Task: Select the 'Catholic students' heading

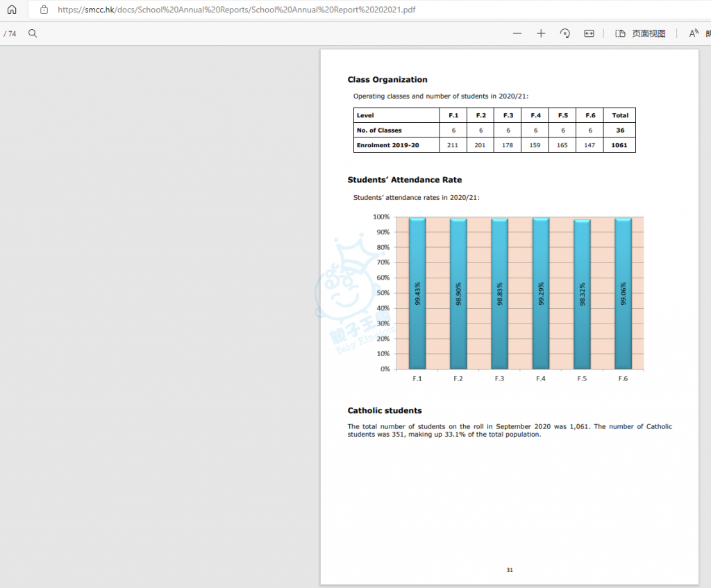Action: pyautogui.click(x=385, y=411)
